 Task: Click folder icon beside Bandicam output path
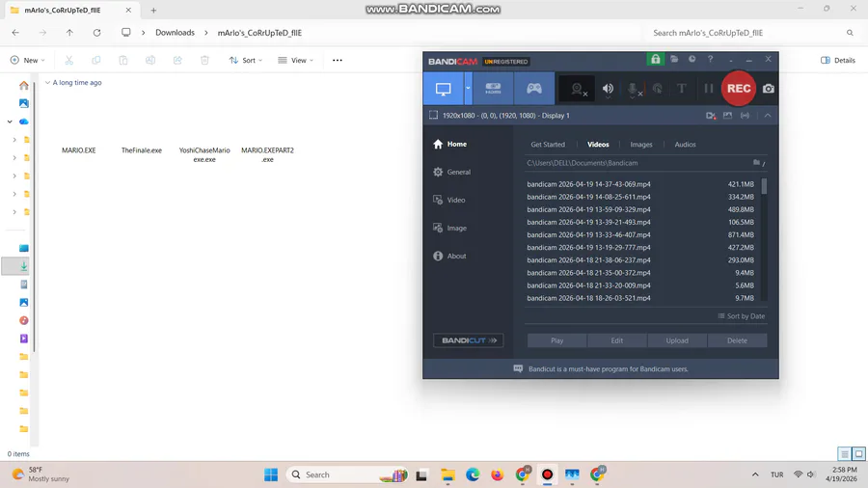click(x=756, y=163)
